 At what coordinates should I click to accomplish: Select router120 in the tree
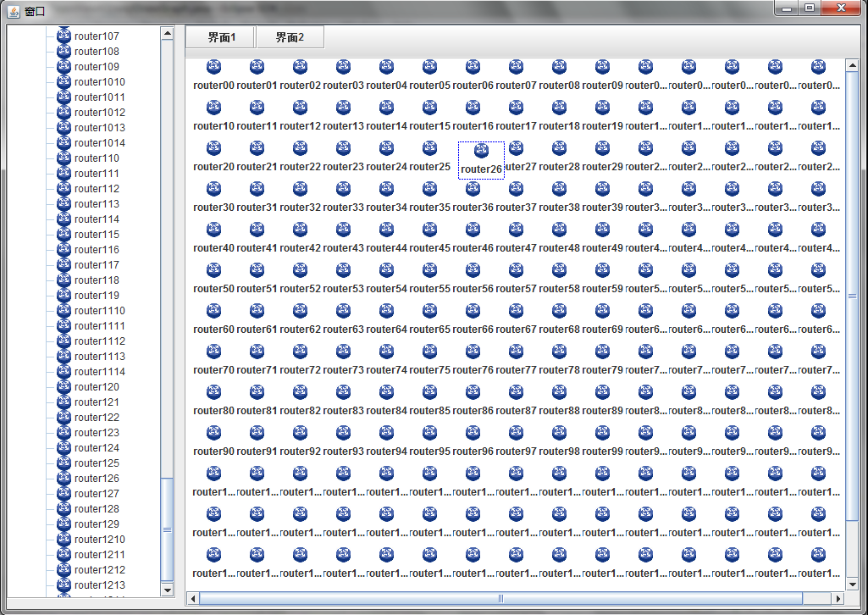97,386
